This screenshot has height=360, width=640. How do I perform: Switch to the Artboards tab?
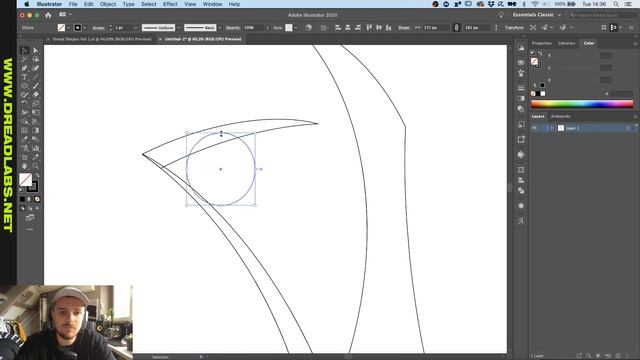[x=560, y=116]
